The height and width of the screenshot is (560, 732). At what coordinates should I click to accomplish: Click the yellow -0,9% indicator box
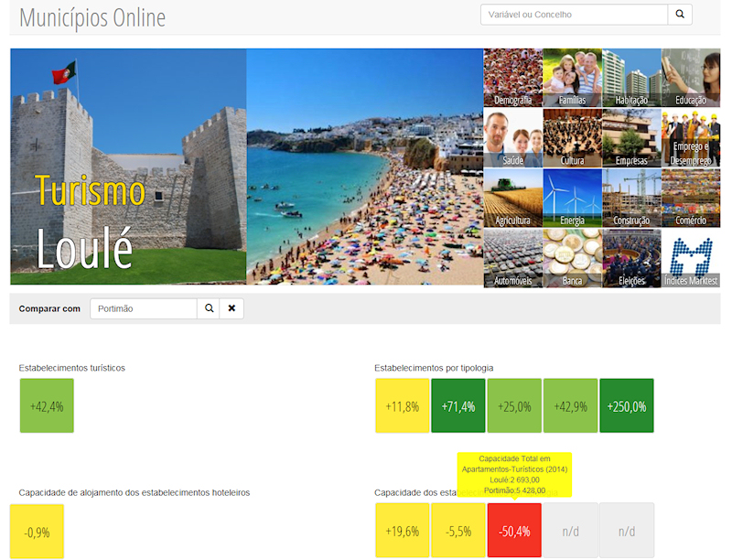[x=38, y=531]
